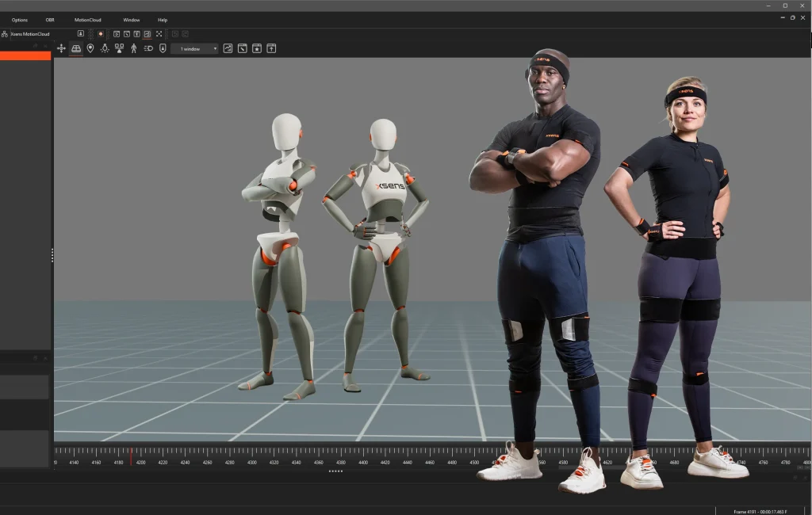The width and height of the screenshot is (812, 515).
Task: Toggle the light bulb lighting icon
Action: pos(105,48)
